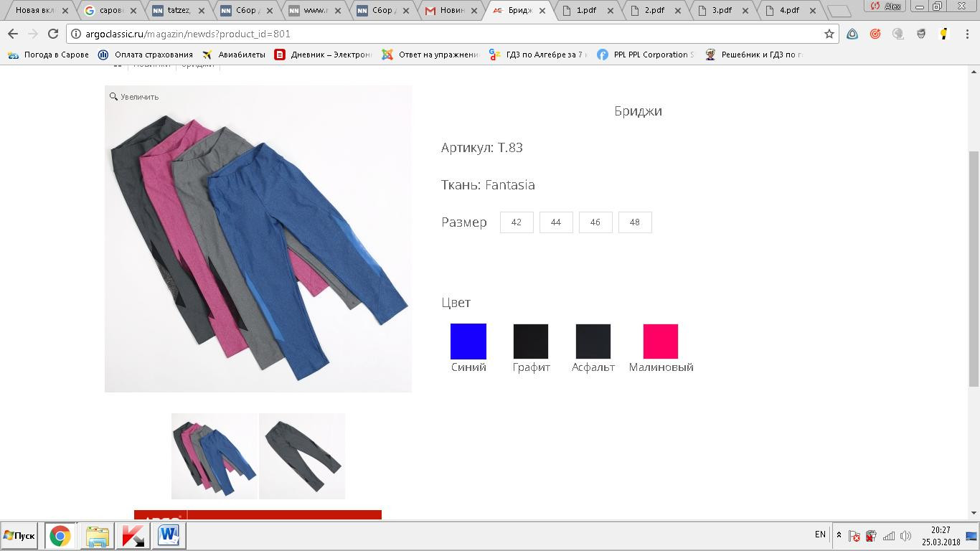
Task: Click the power plug tray icon
Action: coord(871,535)
